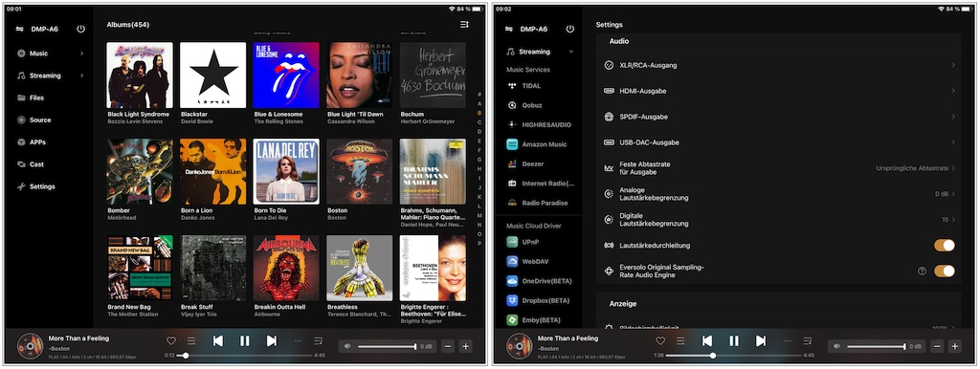Image resolution: width=980 pixels, height=369 pixels.
Task: Like the track with heart icon in left player
Action: pos(170,341)
